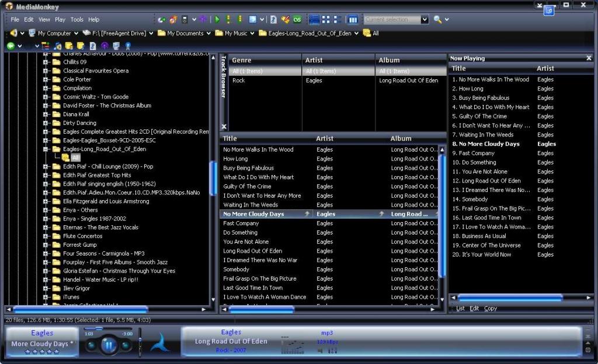
Task: Click the List button under Now Playing
Action: (460, 309)
